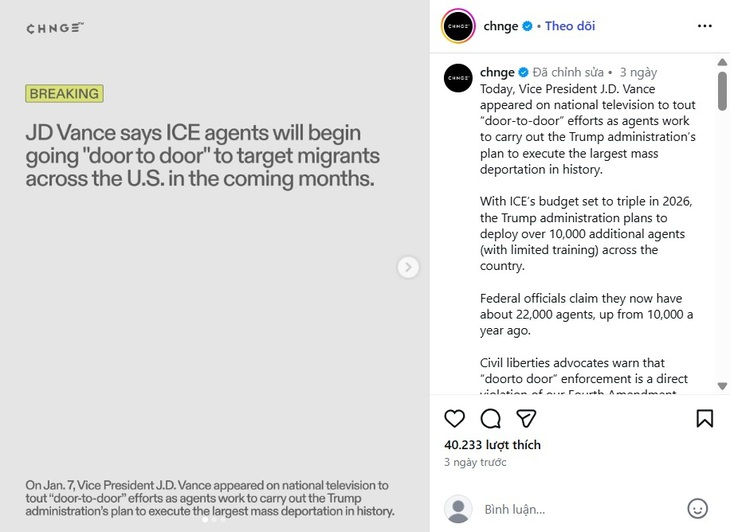730x532 pixels.
Task: Open chnge username in caption
Action: pyautogui.click(x=497, y=72)
